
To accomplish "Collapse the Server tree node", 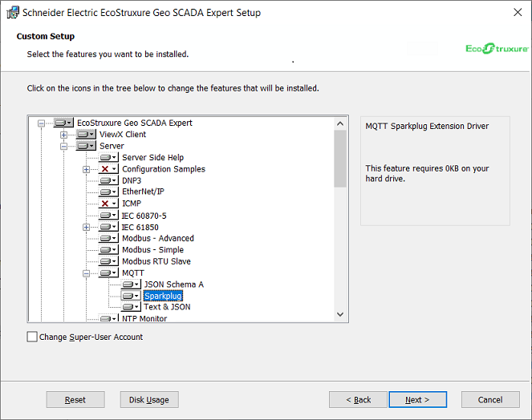I will pos(63,147).
